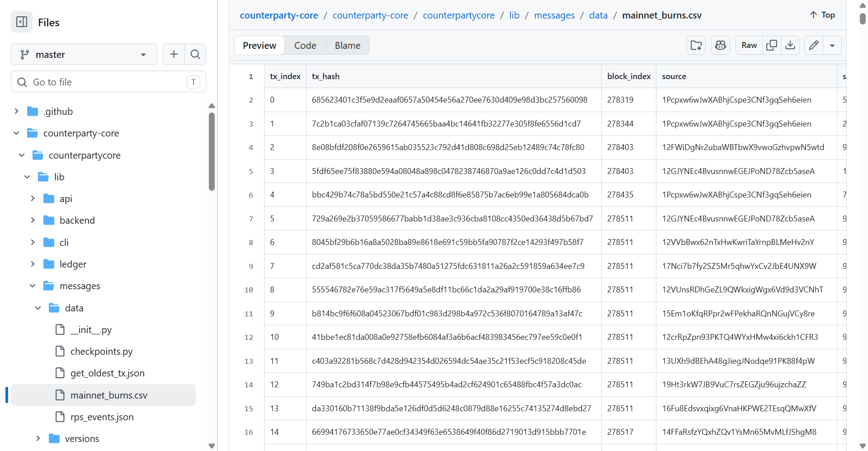Collapse the messages folder
The width and height of the screenshot is (868, 451).
click(32, 286)
